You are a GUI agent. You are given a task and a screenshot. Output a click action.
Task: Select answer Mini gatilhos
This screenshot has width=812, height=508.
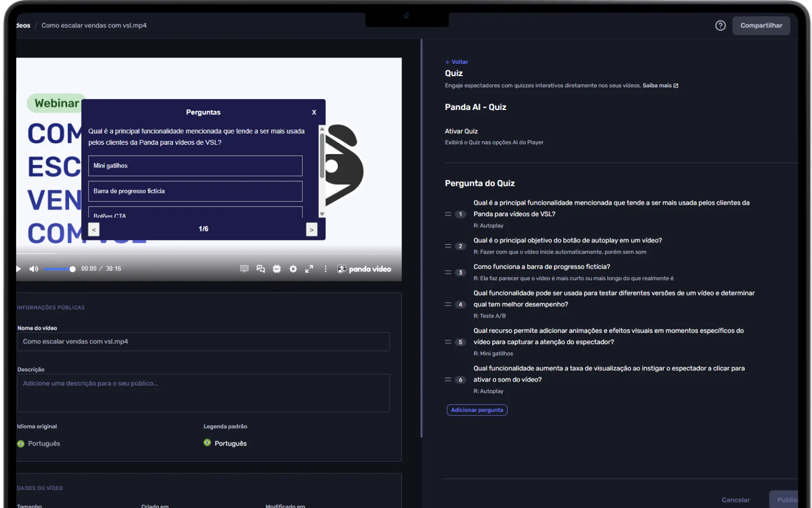(x=195, y=166)
